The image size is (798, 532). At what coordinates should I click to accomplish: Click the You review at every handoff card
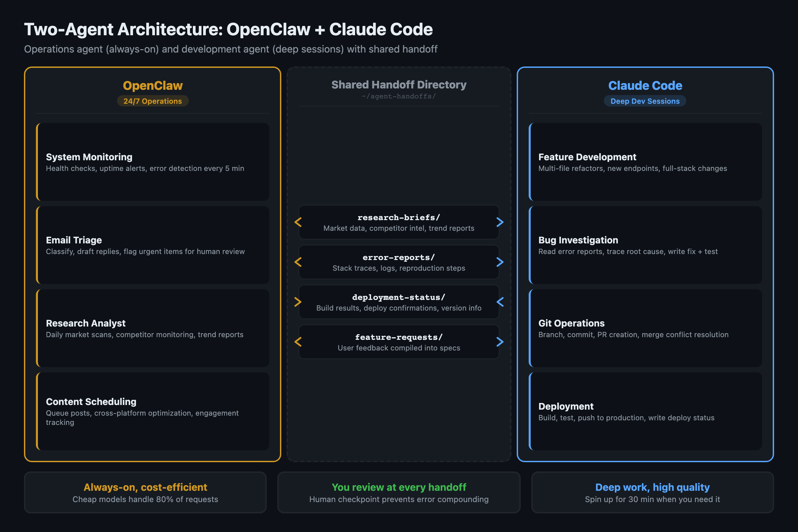tap(399, 492)
